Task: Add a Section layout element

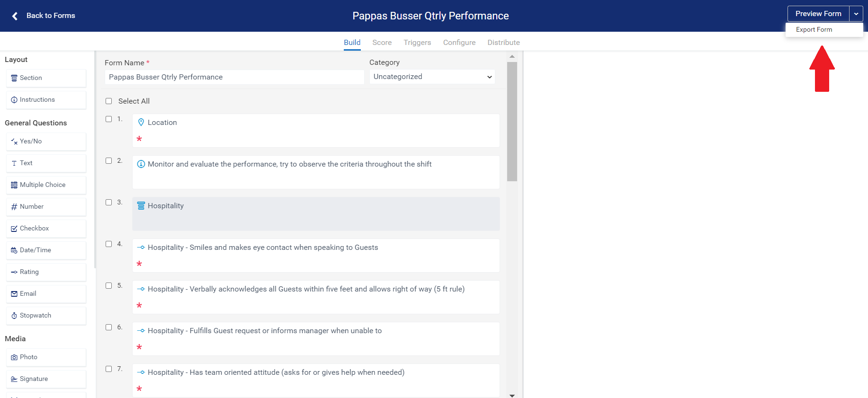Action: (46, 78)
